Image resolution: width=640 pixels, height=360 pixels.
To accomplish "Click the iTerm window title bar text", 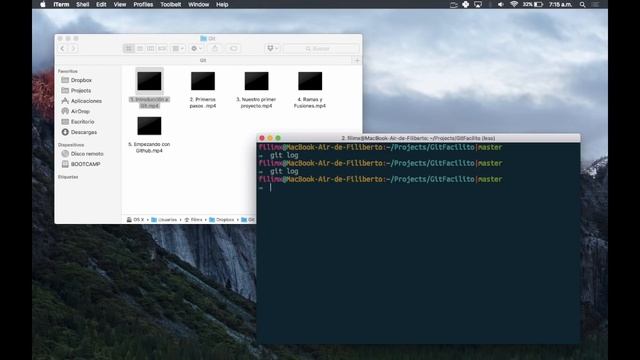I will tap(418, 138).
